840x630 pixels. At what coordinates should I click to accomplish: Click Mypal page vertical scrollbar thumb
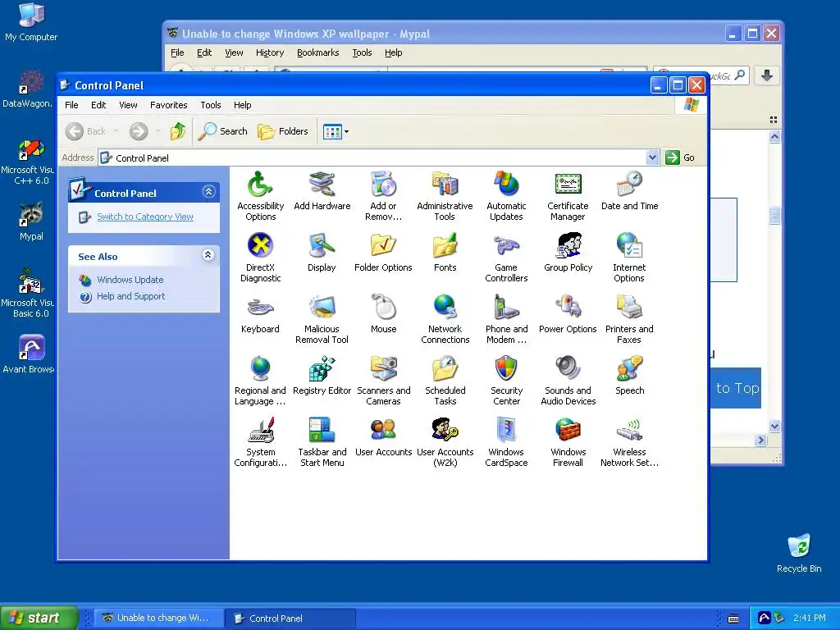[x=774, y=216]
